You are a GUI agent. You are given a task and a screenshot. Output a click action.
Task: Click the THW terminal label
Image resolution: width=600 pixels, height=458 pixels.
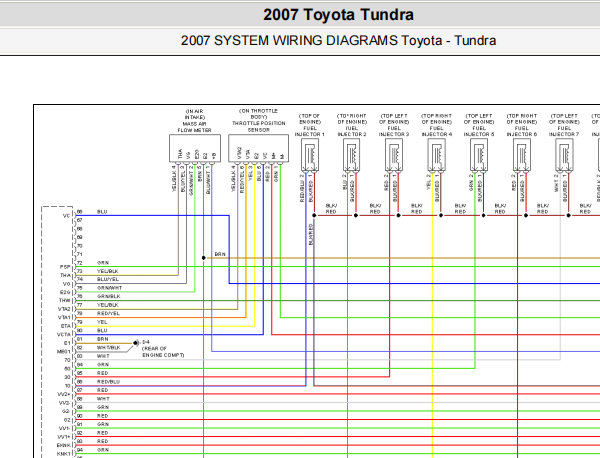(65, 301)
